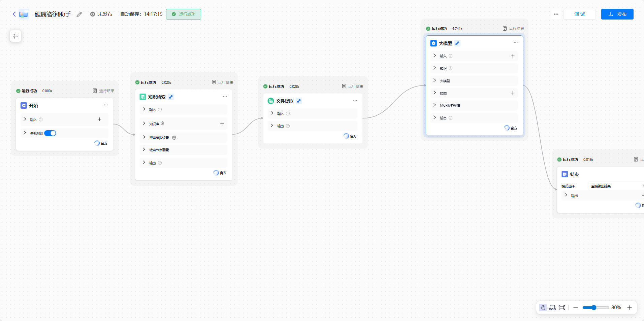
Task: Add an input in the 开始 node
Action: (x=99, y=119)
